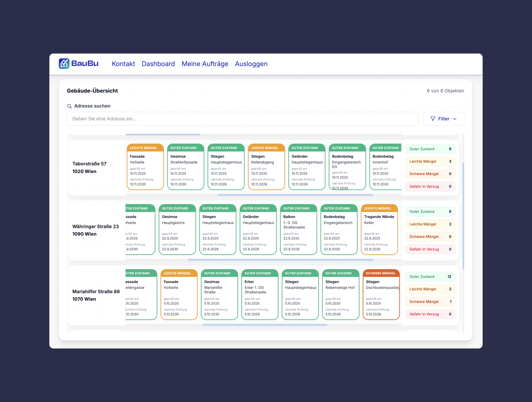Open Fassade Hofseite card in Taborstraße
Viewport: 532px width, 402px height.
[x=145, y=167]
